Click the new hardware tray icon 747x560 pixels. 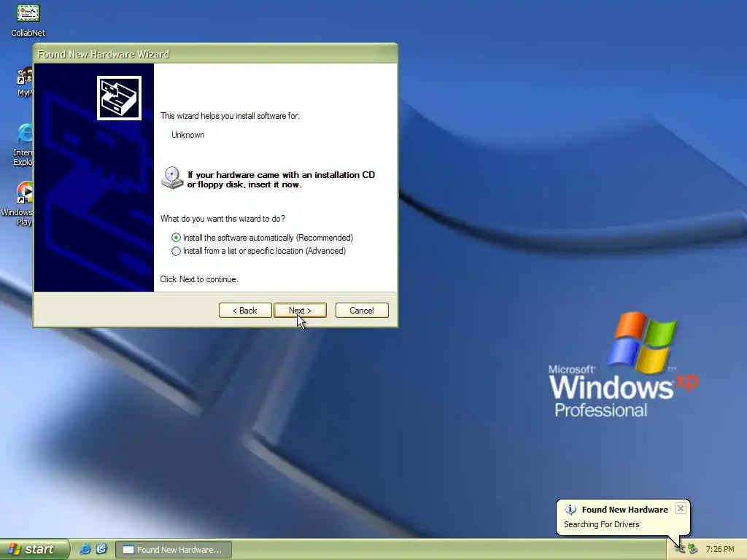[x=681, y=550]
